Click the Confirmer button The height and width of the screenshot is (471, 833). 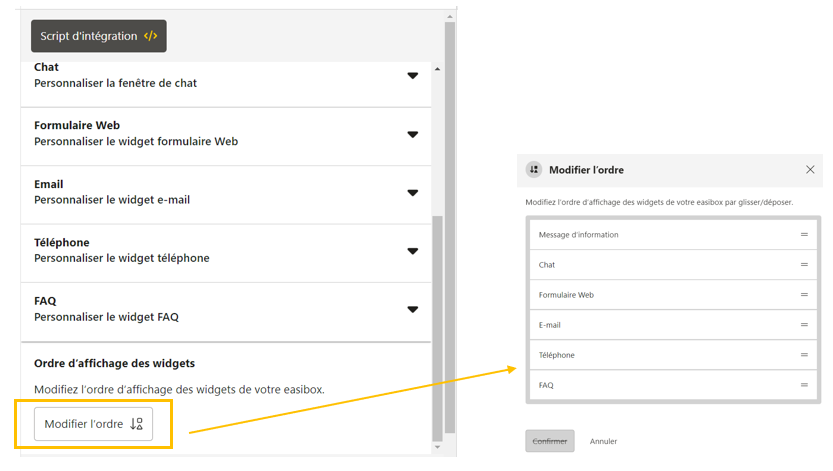(550, 441)
